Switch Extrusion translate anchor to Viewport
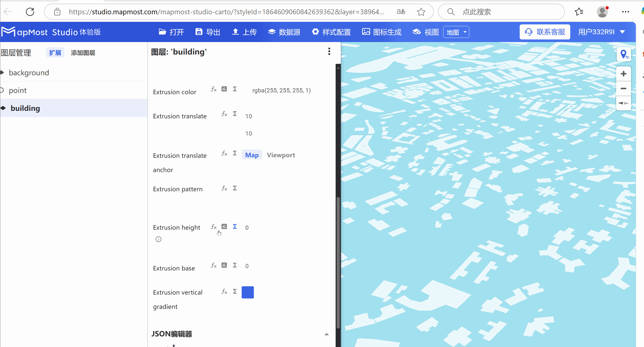Image resolution: width=644 pixels, height=347 pixels. pyautogui.click(x=281, y=155)
